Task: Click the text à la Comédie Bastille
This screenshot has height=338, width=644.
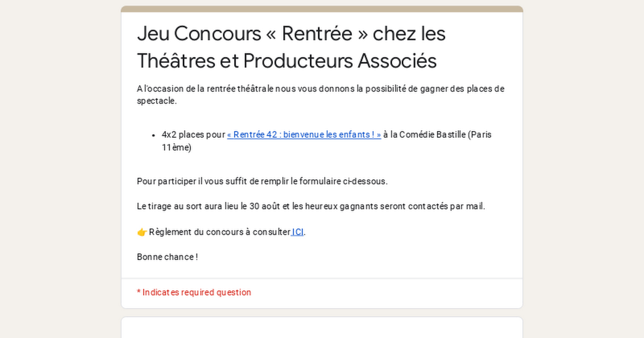Action: (x=425, y=135)
